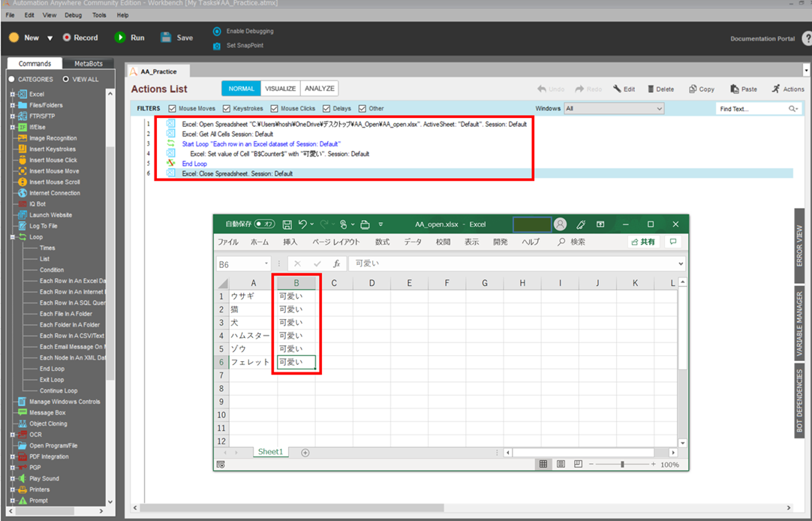Click the Excel save icon in title bar

pyautogui.click(x=287, y=224)
